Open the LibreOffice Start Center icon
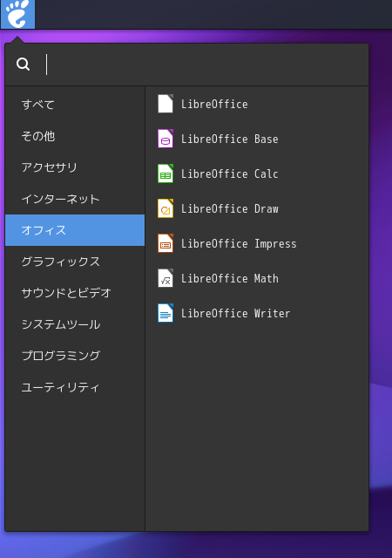The width and height of the screenshot is (392, 558). 166,104
